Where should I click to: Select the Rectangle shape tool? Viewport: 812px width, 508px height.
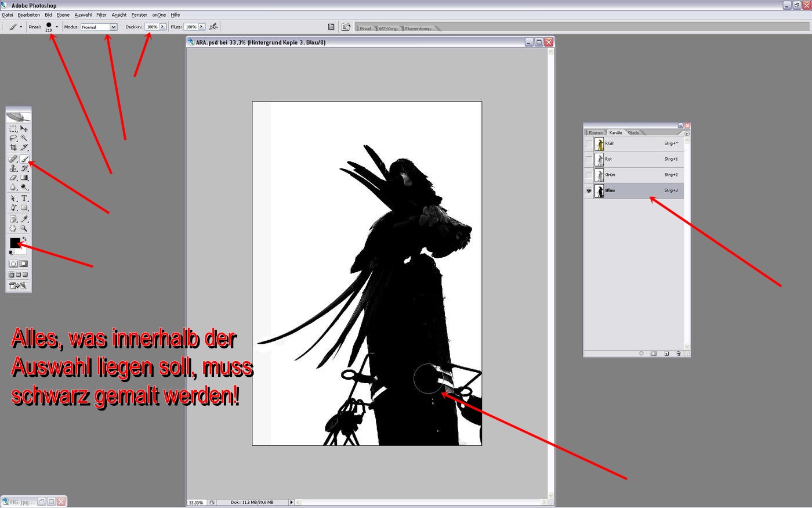pyautogui.click(x=24, y=207)
